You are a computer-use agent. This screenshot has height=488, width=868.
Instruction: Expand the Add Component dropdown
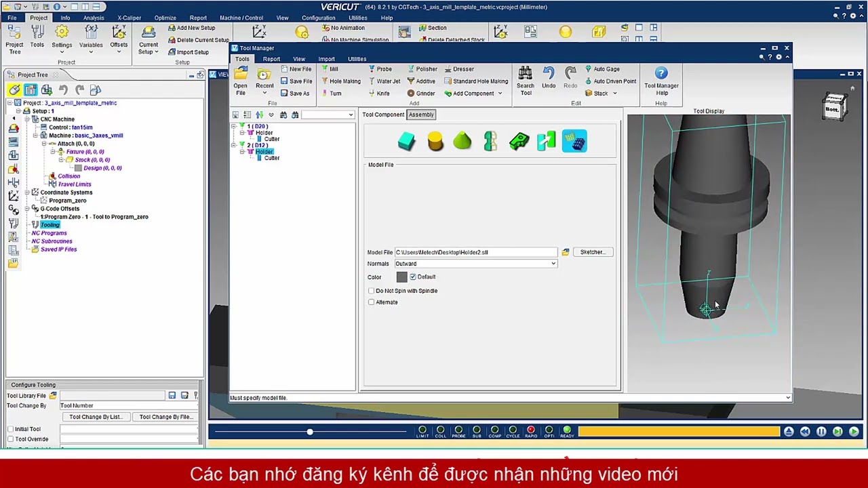[500, 94]
